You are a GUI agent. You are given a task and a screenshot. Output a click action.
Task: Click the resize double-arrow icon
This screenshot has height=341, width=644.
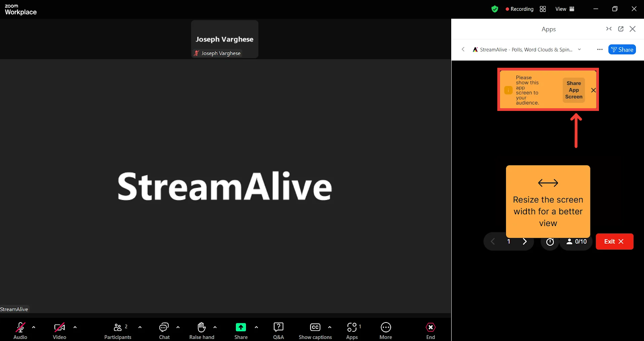548,183
